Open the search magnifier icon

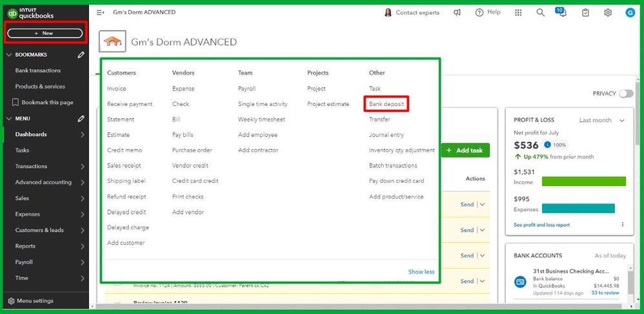pyautogui.click(x=541, y=13)
